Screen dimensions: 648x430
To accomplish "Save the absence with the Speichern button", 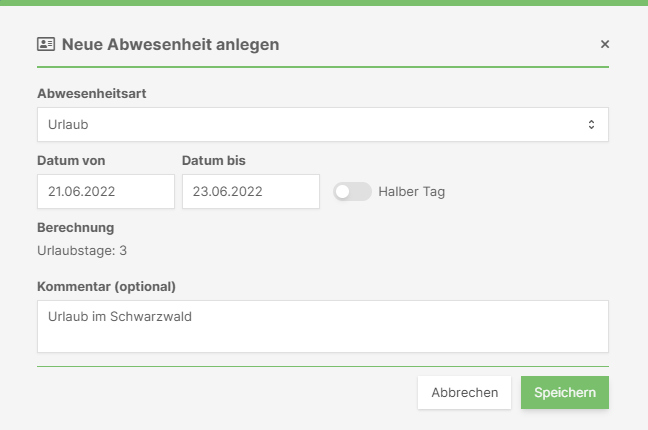I will pos(565,392).
